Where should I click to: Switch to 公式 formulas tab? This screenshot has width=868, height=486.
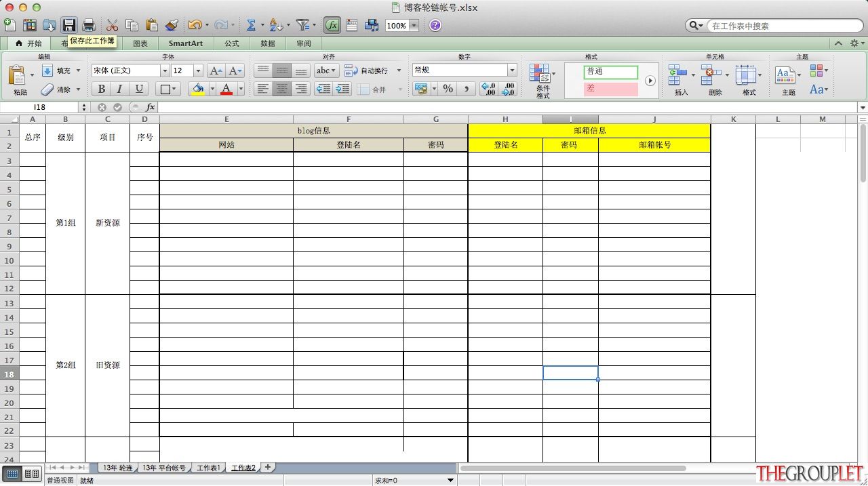tap(232, 43)
